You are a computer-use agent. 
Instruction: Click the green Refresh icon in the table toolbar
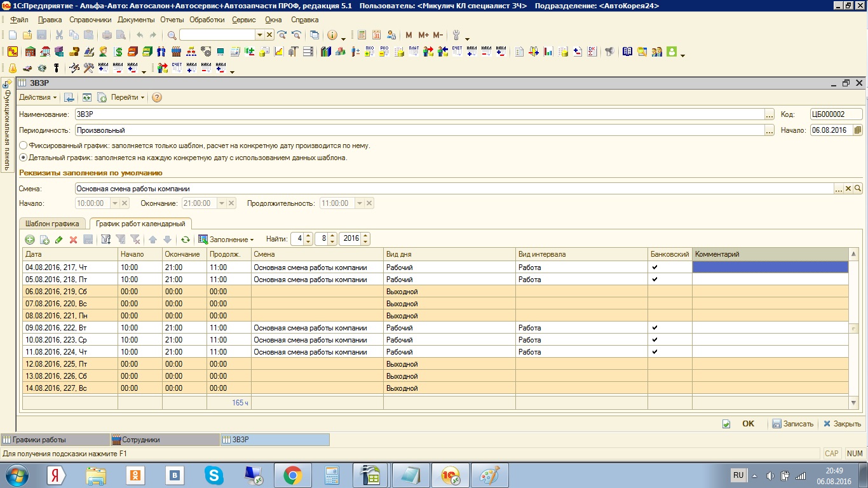[185, 240]
